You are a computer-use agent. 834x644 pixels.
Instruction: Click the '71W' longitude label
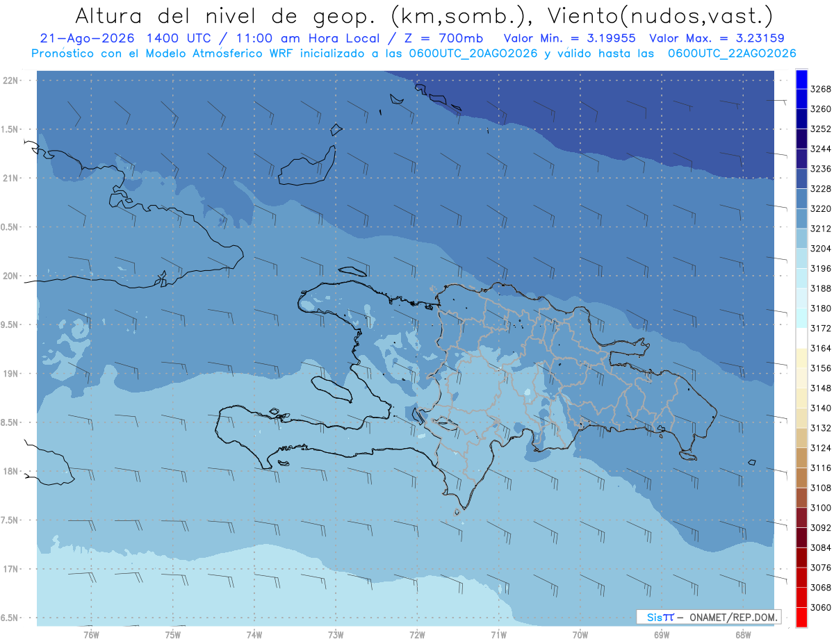498,634
